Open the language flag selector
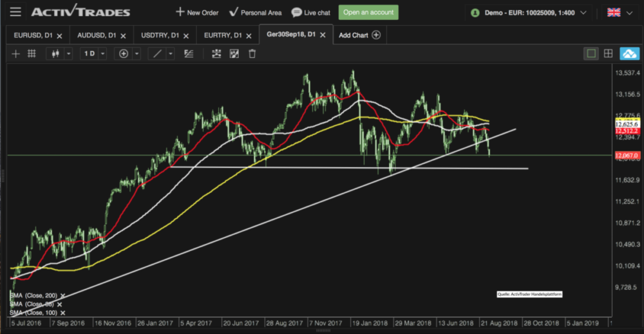The width and height of the screenshot is (644, 334). click(x=620, y=13)
